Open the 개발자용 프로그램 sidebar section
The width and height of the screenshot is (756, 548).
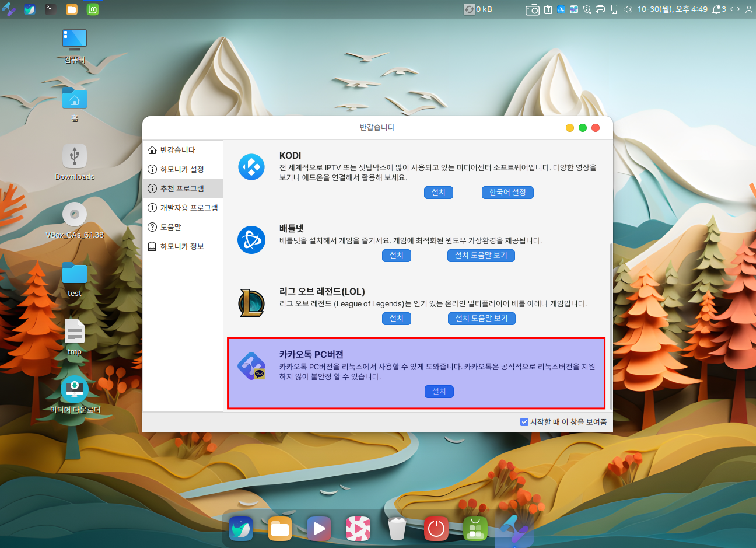click(x=188, y=208)
